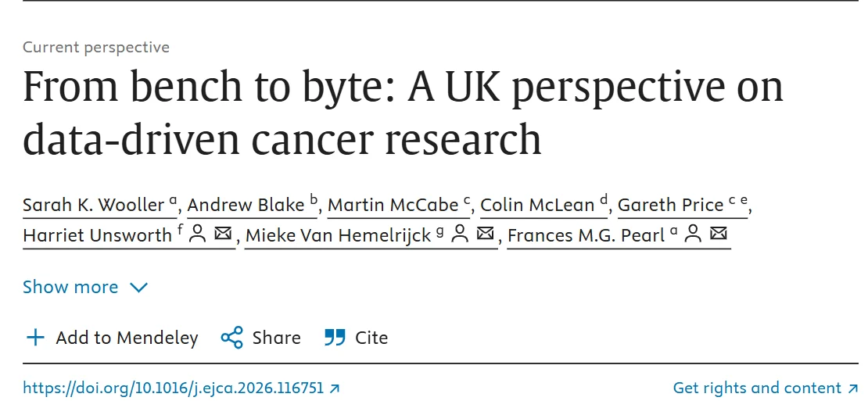Expand the Show more chevron

point(138,288)
